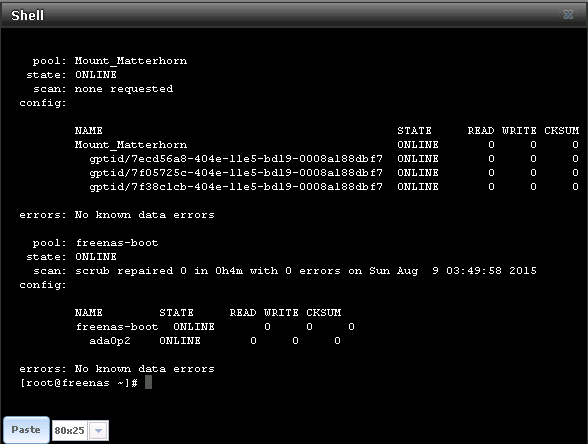This screenshot has height=444, width=588.
Task: Click the STATE header in the freenas-boot table
Action: pos(176,313)
